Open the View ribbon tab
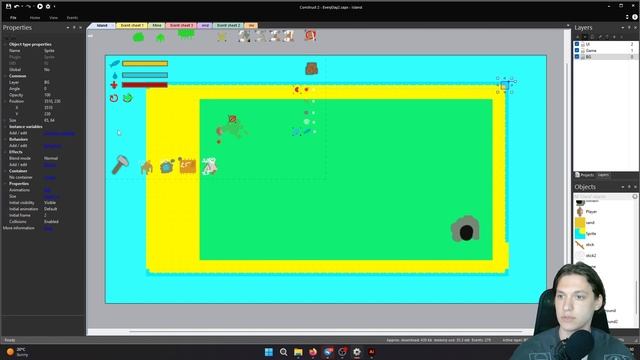The image size is (640, 360). tap(53, 18)
